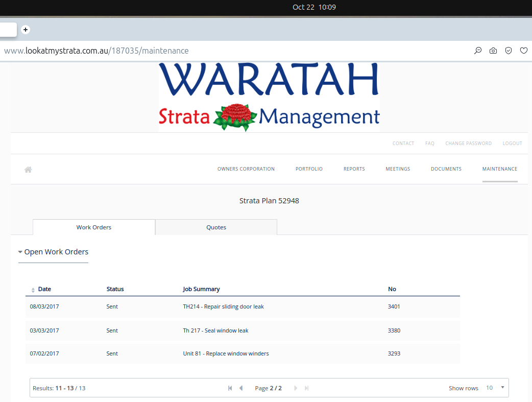Click the Logout link
This screenshot has height=402, width=532.
[x=512, y=144]
